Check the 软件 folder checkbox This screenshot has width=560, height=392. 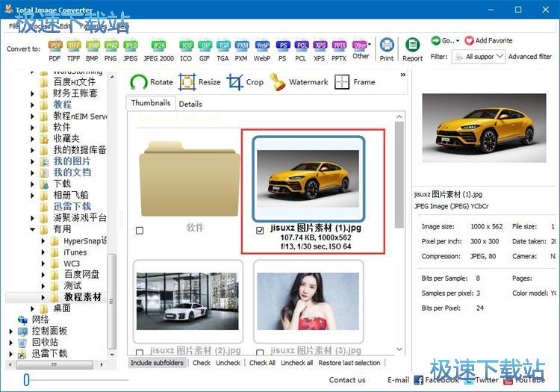pos(140,231)
